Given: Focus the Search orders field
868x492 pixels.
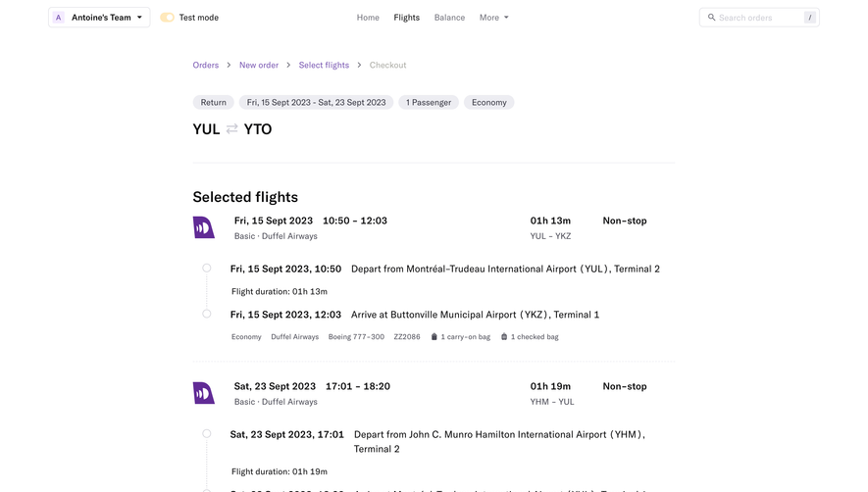Looking at the screenshot, I should tap(759, 18).
